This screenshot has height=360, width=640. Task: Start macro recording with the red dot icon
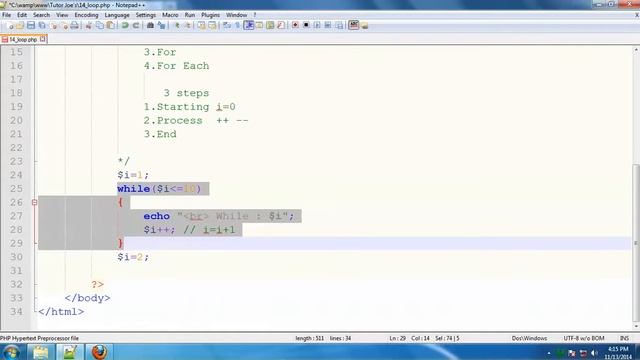tap(296, 25)
